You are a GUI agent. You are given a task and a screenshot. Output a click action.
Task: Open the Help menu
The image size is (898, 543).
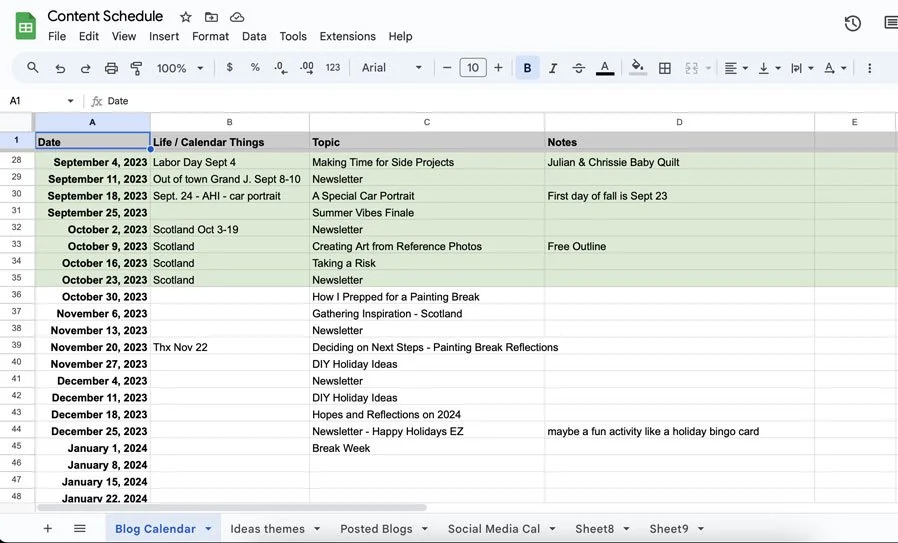[x=400, y=36]
